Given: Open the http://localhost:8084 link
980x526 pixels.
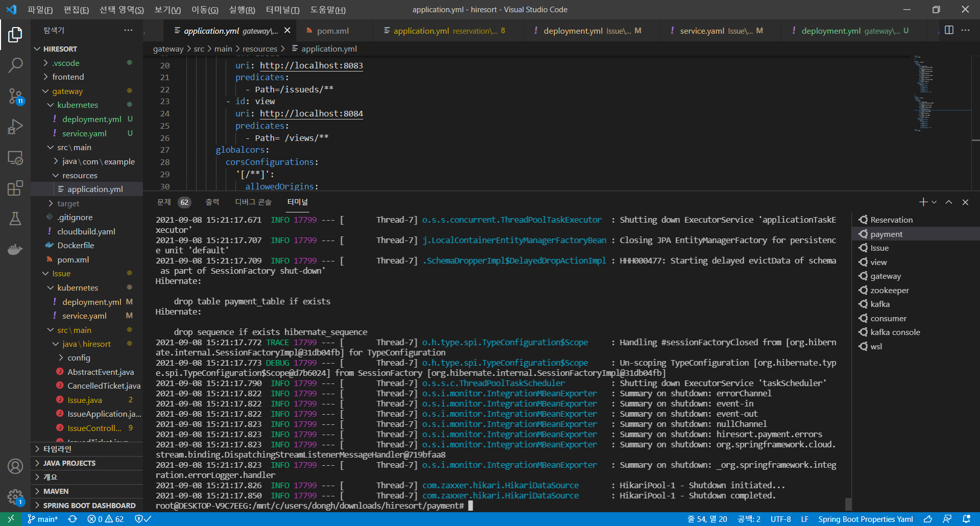Looking at the screenshot, I should (x=311, y=113).
